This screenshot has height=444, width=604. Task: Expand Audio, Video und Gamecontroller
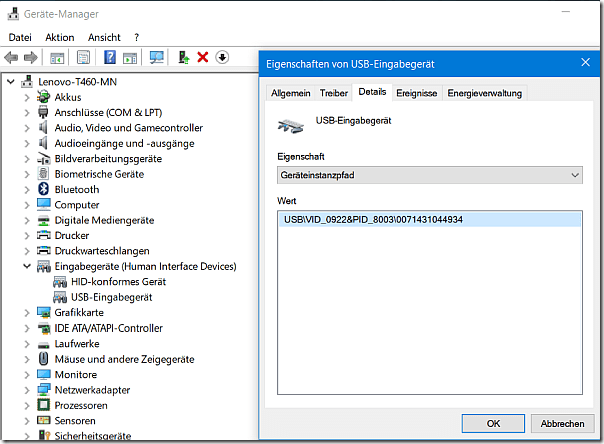pos(27,128)
